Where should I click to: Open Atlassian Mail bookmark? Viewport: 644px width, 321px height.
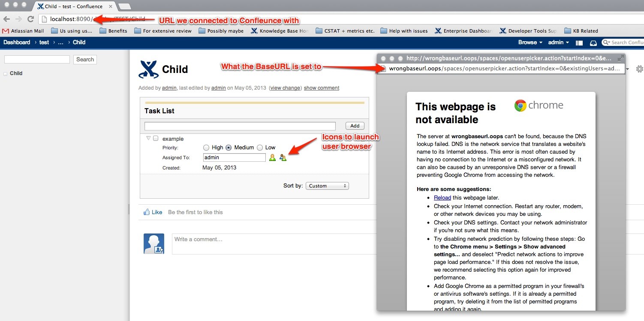[23, 31]
